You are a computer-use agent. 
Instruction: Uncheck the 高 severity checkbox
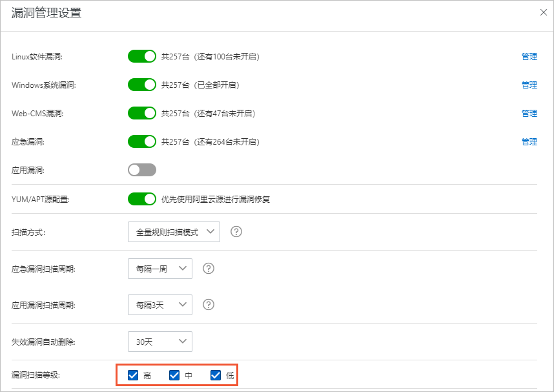133,375
